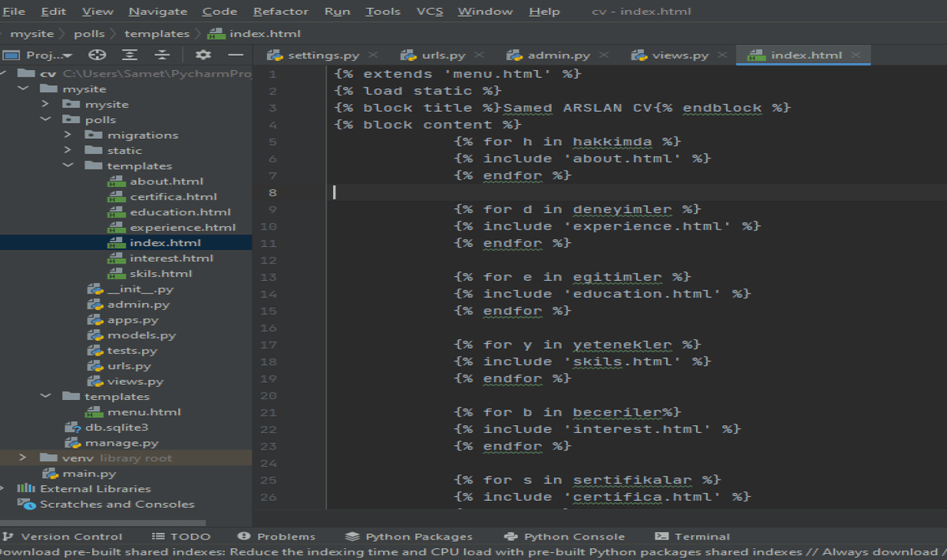Click the Problems tool window button

276,536
